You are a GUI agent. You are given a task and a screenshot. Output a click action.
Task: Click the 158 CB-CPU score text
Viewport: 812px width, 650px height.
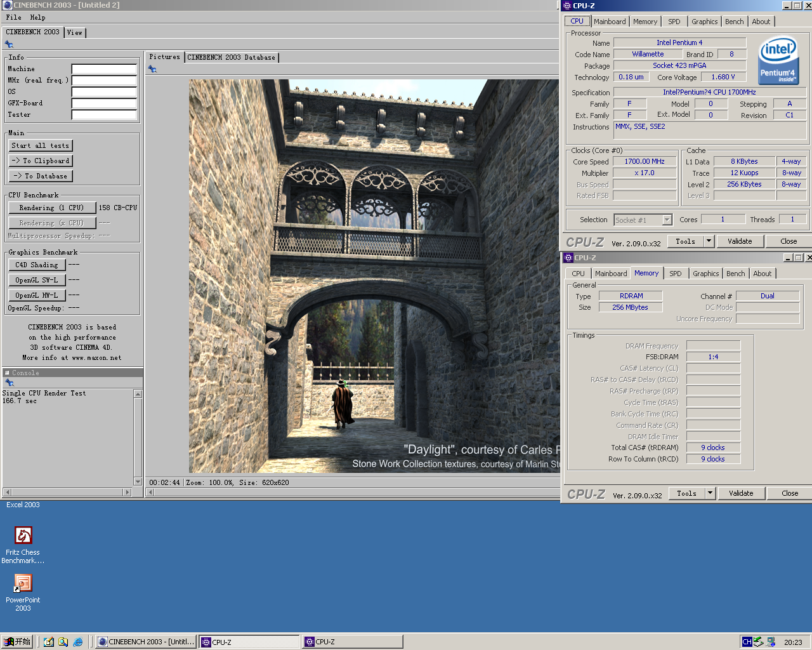(118, 208)
